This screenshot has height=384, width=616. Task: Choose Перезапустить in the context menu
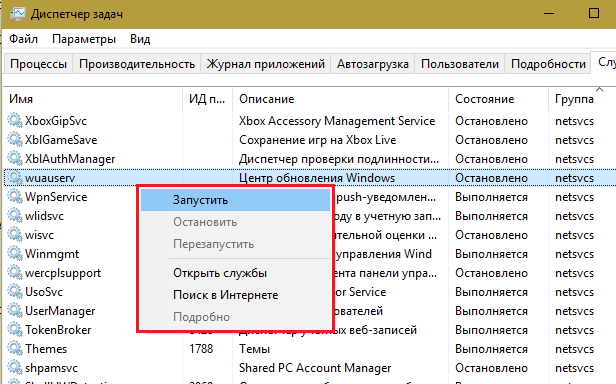pyautogui.click(x=235, y=244)
